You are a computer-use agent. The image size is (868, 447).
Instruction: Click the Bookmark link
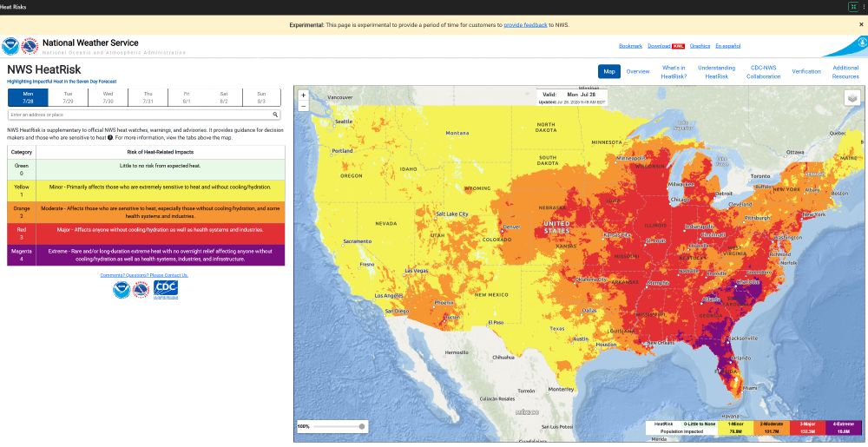[x=630, y=46]
